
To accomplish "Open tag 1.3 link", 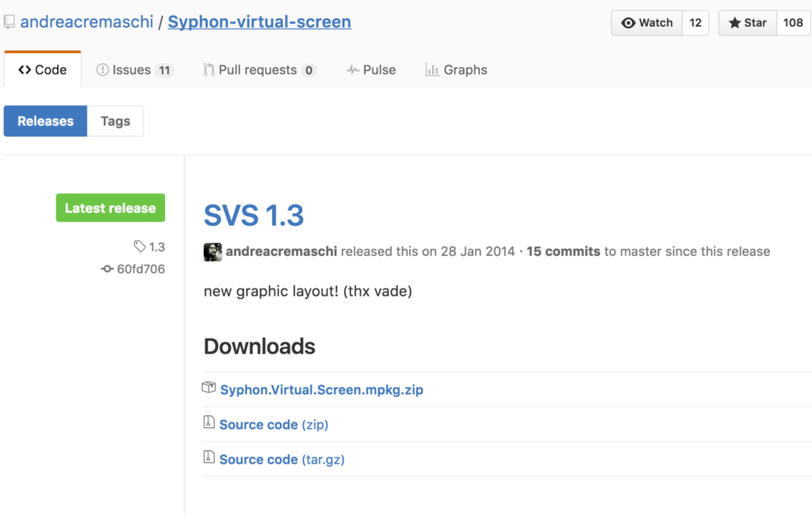I will [157, 246].
